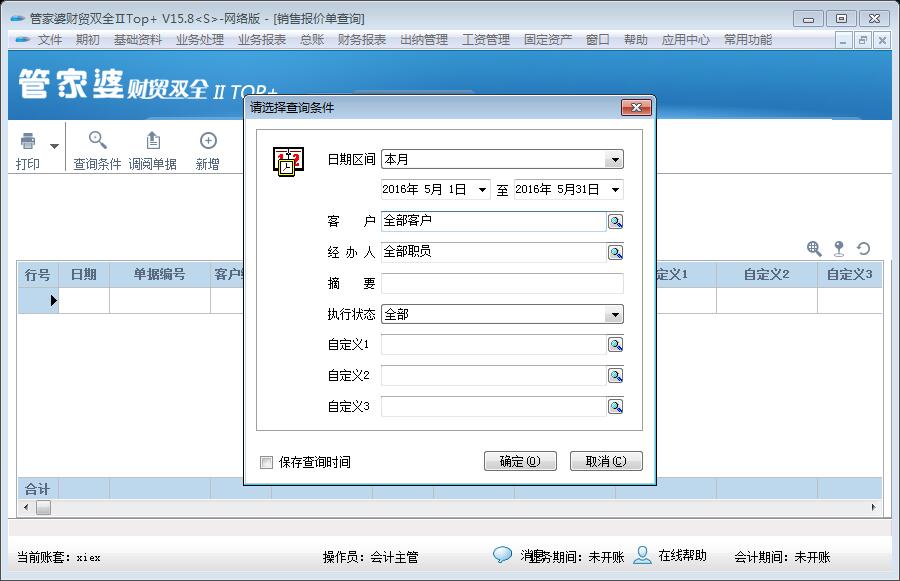Click into the 摘要 input field

click(502, 284)
